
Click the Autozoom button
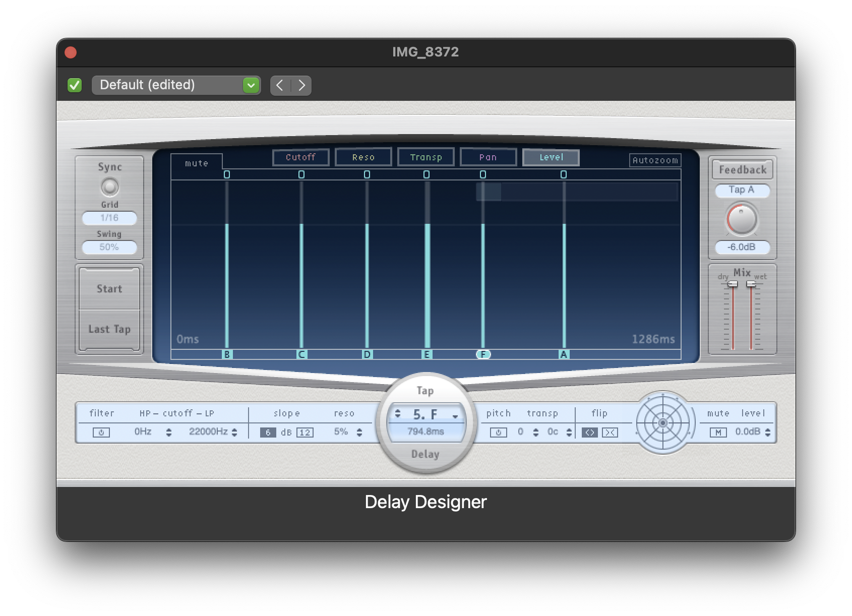(655, 160)
